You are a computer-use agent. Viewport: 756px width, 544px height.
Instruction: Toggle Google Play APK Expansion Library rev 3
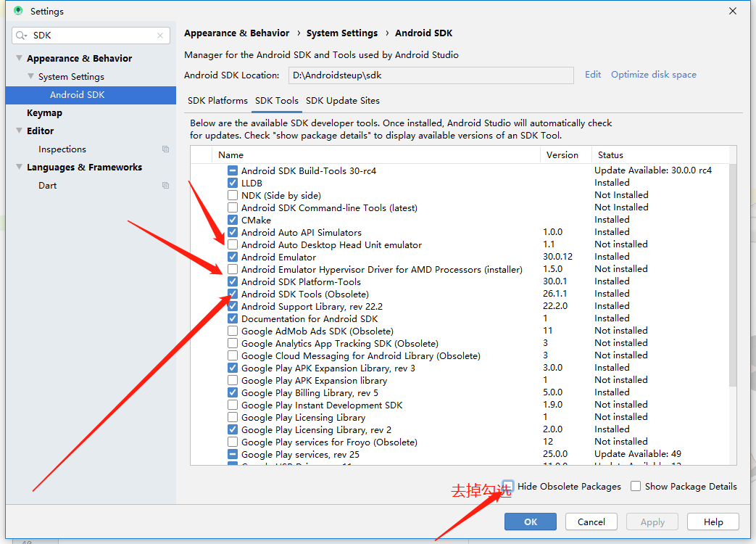[x=233, y=368]
